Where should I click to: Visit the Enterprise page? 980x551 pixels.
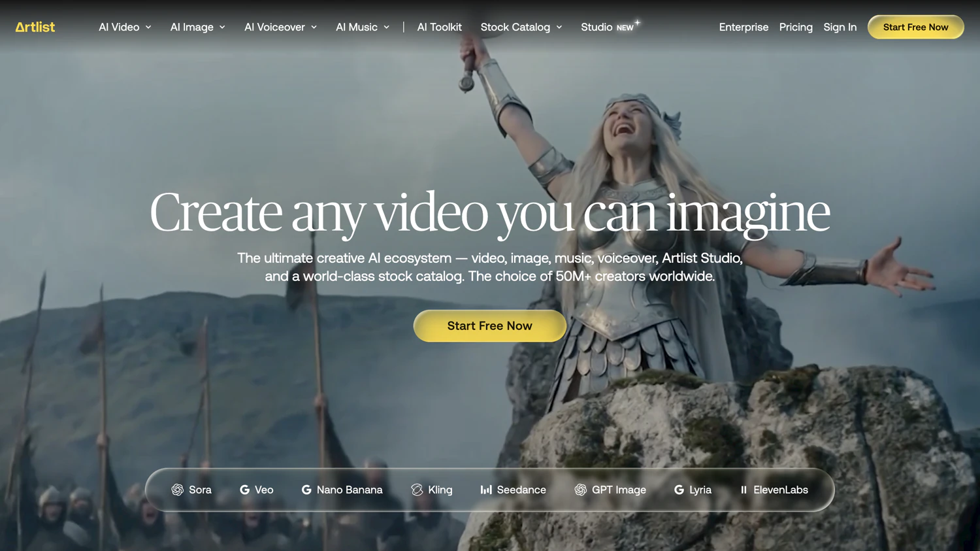click(x=743, y=27)
